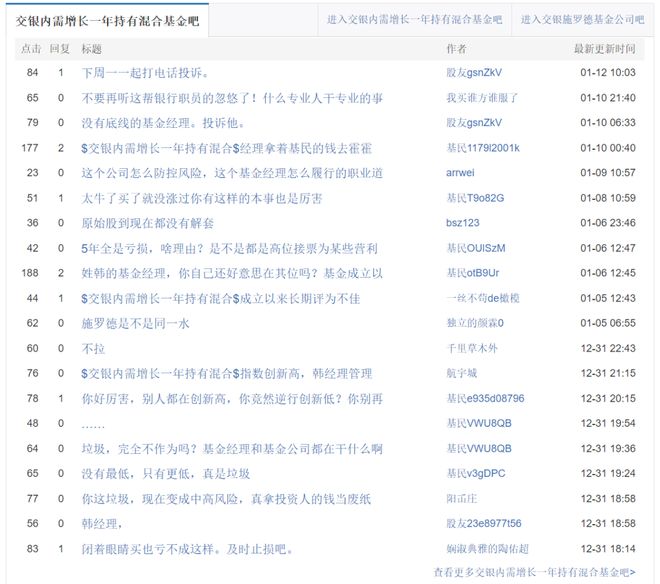This screenshot has width=660, height=584.
Task: Click the 回复 column header
Action: 59,48
